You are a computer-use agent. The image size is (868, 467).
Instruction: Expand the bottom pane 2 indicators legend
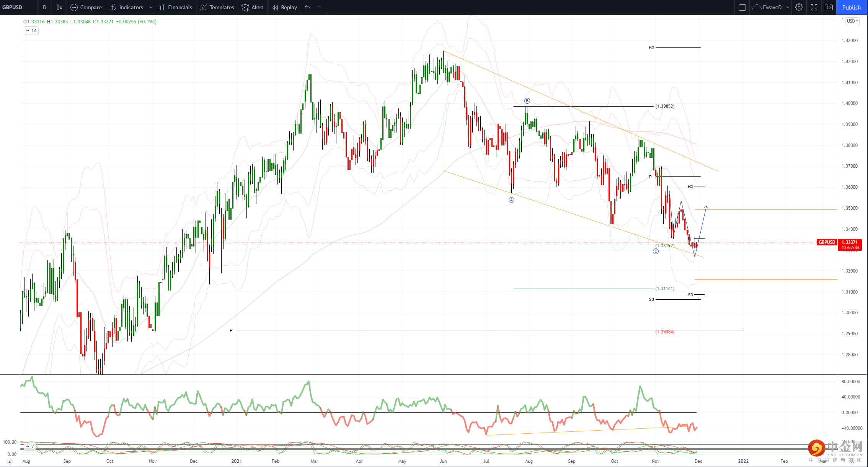point(29,446)
